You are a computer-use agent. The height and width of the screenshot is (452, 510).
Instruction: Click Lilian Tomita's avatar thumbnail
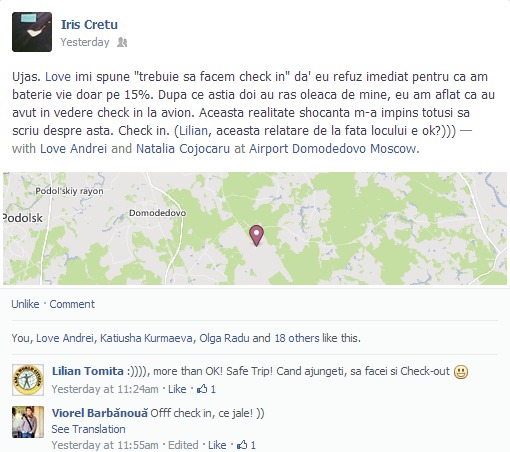[x=28, y=380]
